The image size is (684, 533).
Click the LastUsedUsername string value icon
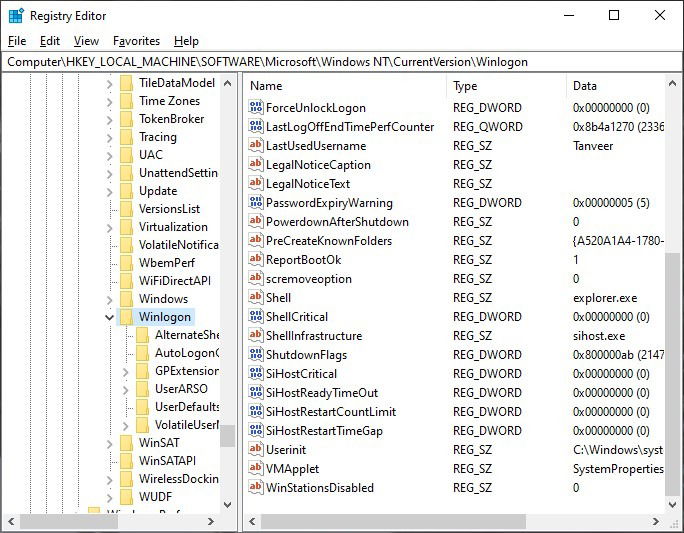pos(256,145)
